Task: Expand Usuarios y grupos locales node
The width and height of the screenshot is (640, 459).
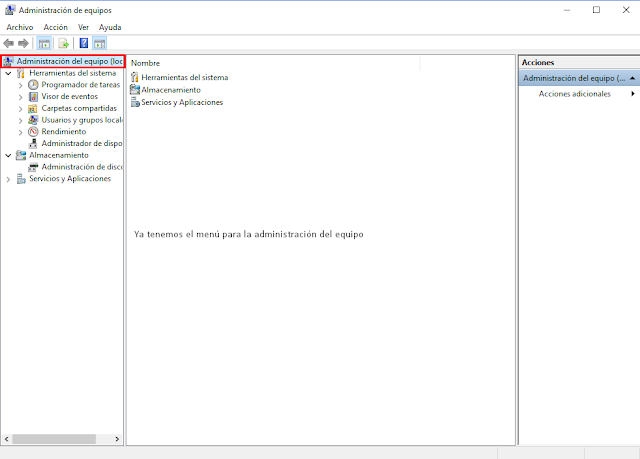Action: 20,121
